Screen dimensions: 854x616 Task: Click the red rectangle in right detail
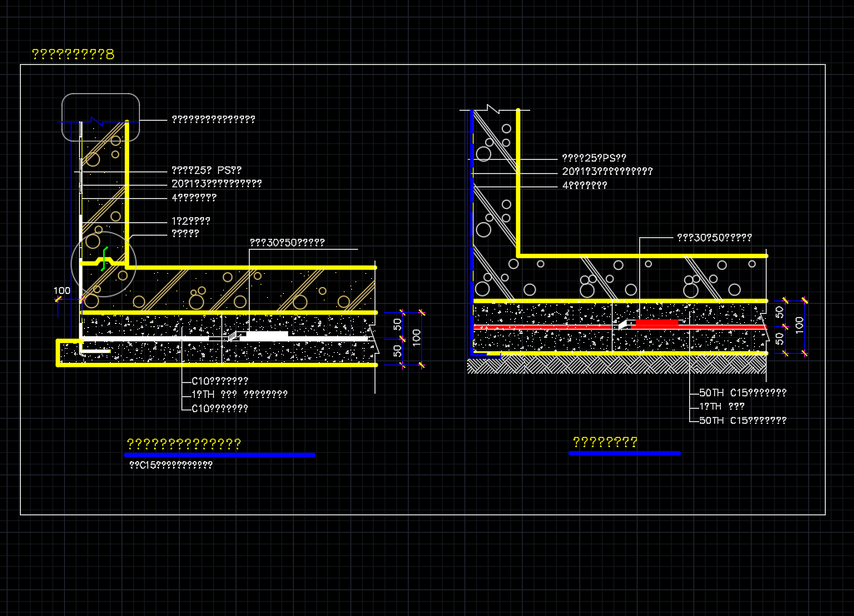click(x=657, y=322)
